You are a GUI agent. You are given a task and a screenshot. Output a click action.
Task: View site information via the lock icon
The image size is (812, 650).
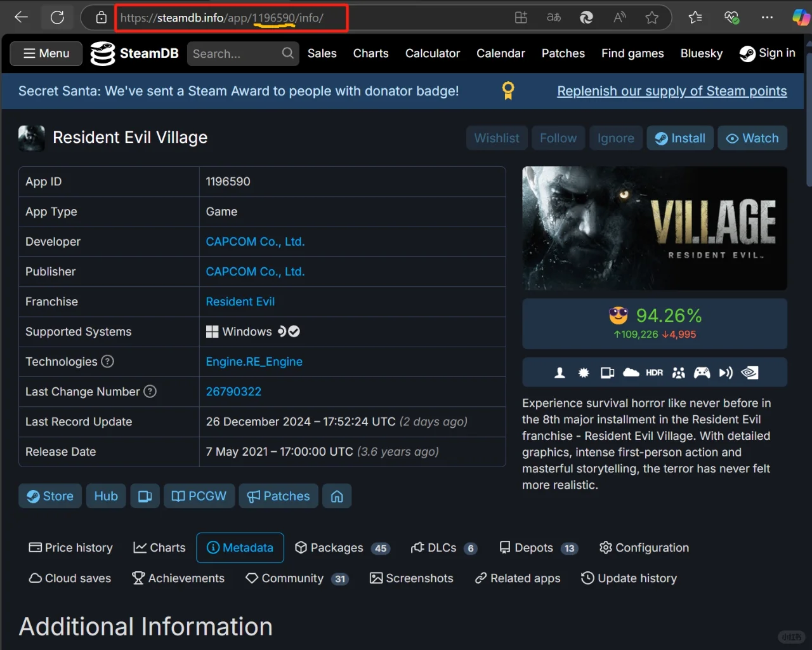101,18
